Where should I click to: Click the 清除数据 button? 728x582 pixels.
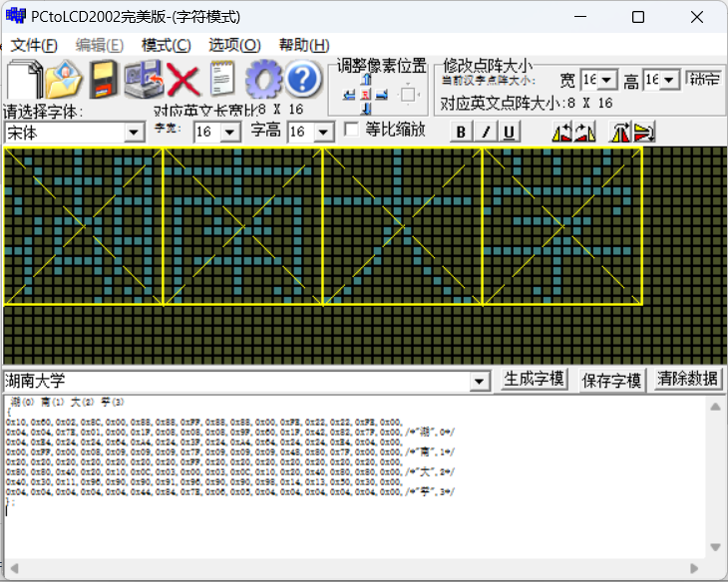point(687,380)
